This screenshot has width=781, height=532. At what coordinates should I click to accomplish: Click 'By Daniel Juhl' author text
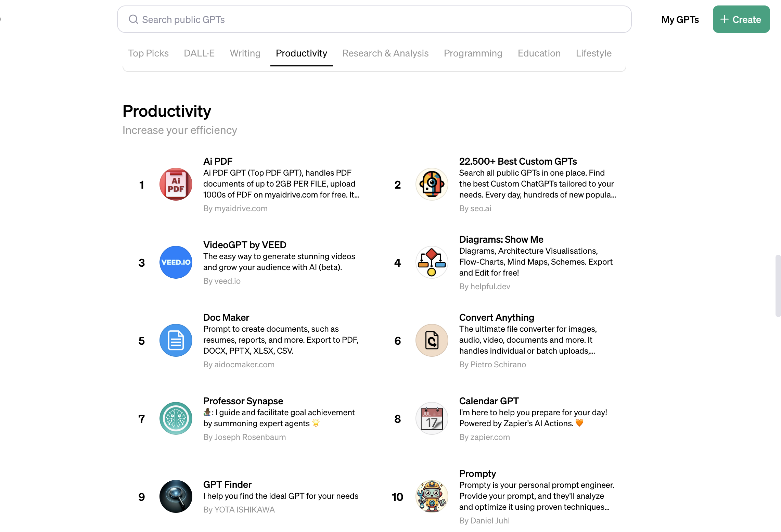484,521
